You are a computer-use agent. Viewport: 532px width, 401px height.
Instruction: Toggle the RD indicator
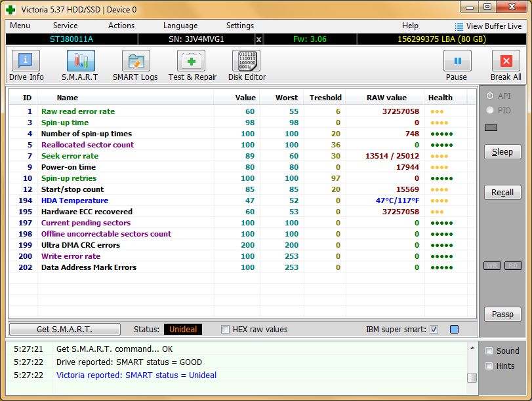point(513,266)
